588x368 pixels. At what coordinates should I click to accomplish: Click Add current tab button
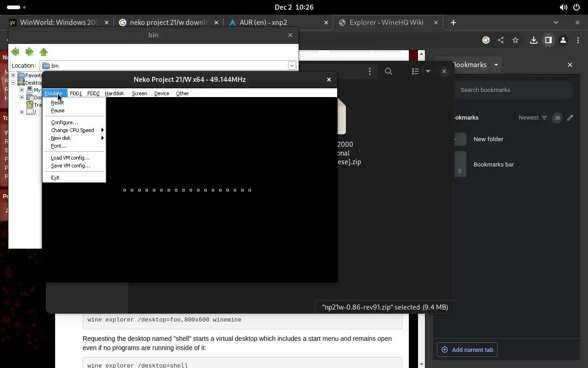(467, 350)
